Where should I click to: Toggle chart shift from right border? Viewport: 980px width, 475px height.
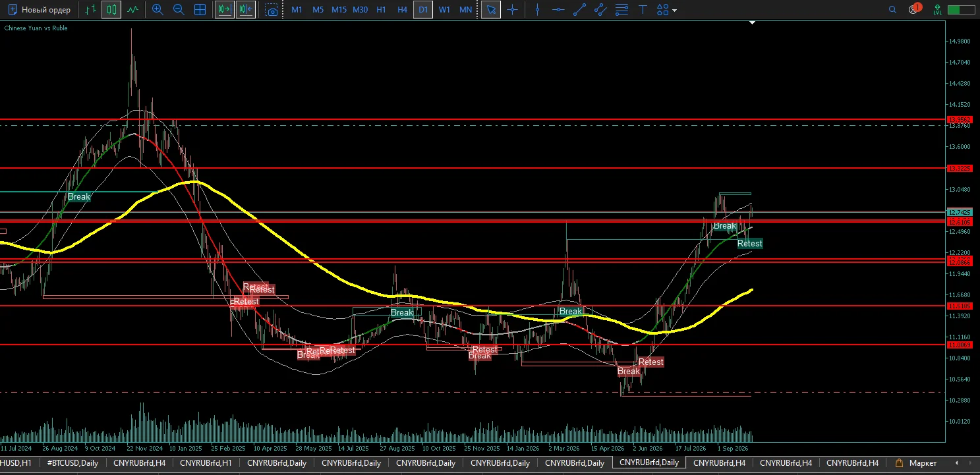(x=246, y=10)
